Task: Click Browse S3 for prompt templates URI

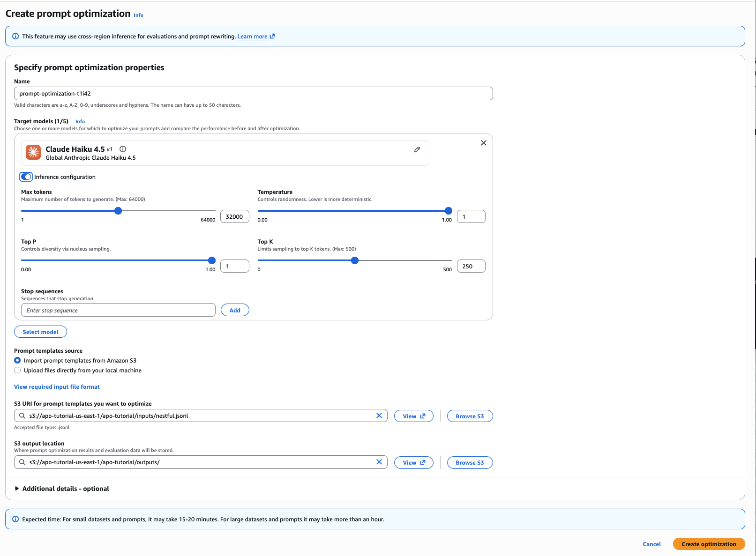Action: click(470, 416)
